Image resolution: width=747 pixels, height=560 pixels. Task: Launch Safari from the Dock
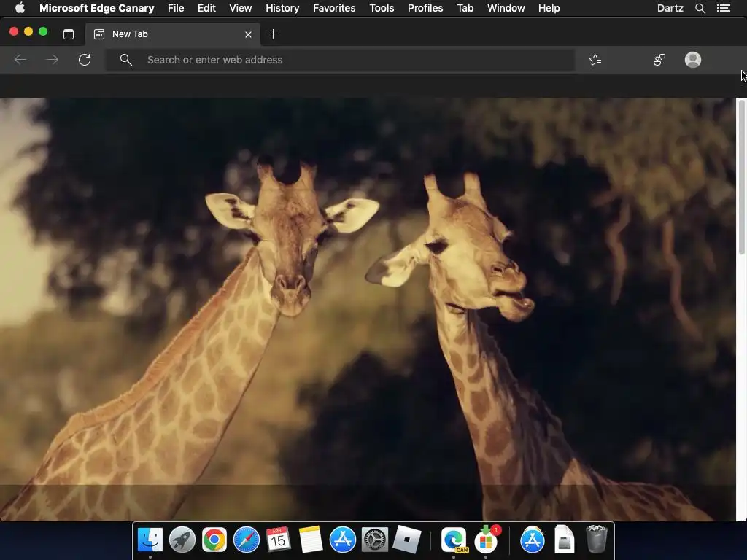tap(247, 540)
